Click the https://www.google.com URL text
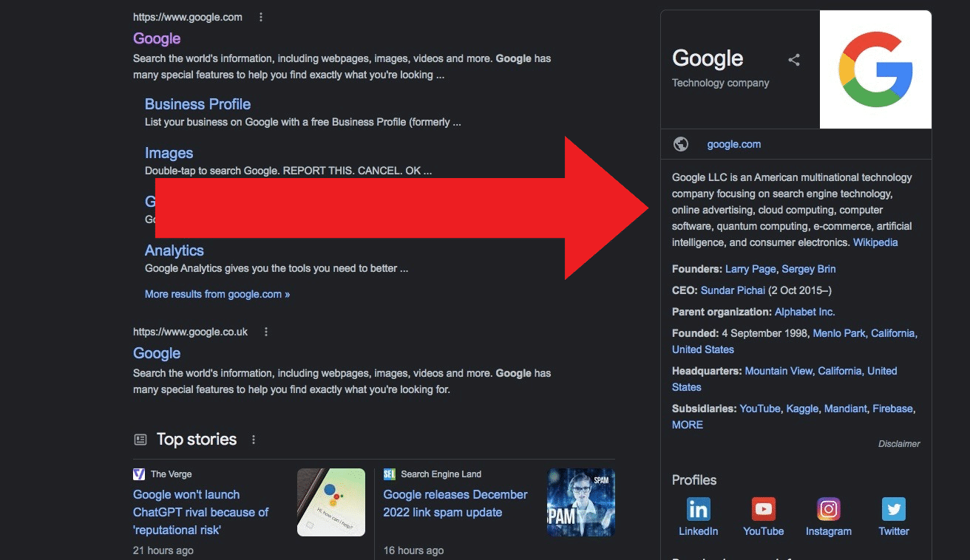Screen dimensions: 970x560 click(188, 17)
